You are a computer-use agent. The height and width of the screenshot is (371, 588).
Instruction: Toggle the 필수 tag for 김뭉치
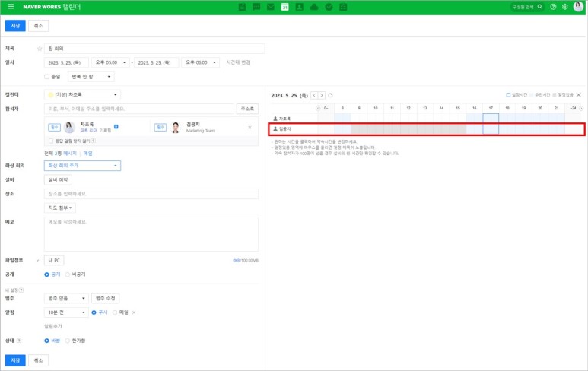(161, 128)
